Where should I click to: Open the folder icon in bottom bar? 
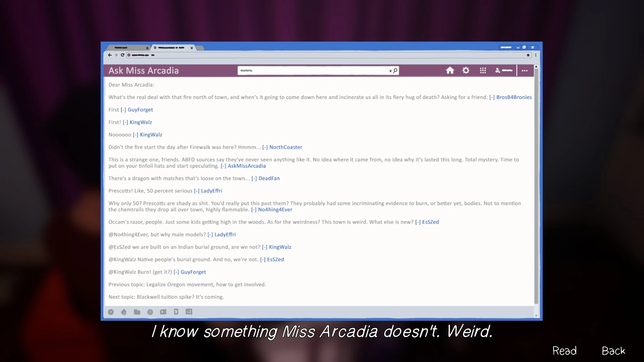(137, 312)
